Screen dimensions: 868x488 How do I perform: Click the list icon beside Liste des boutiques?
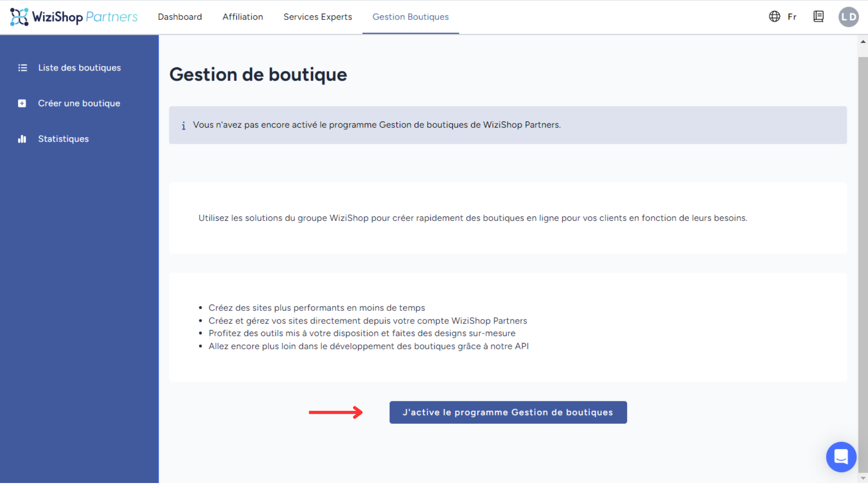pyautogui.click(x=23, y=68)
